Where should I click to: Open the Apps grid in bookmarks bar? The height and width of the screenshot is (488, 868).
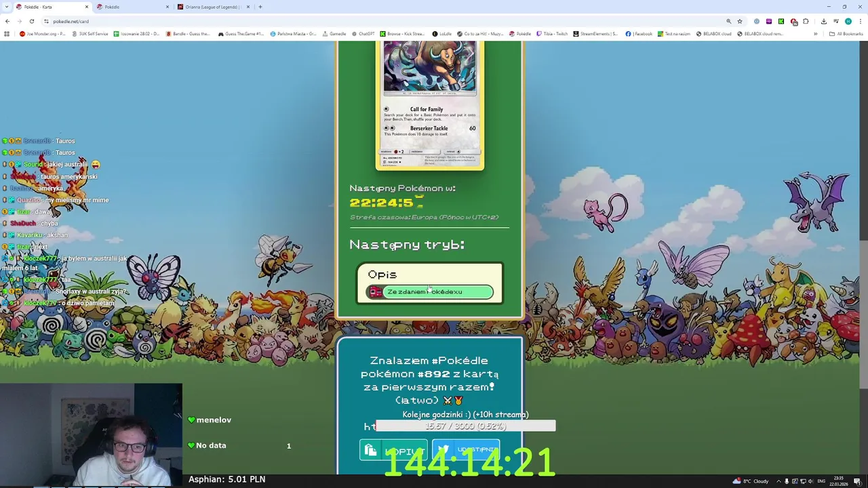(x=7, y=34)
